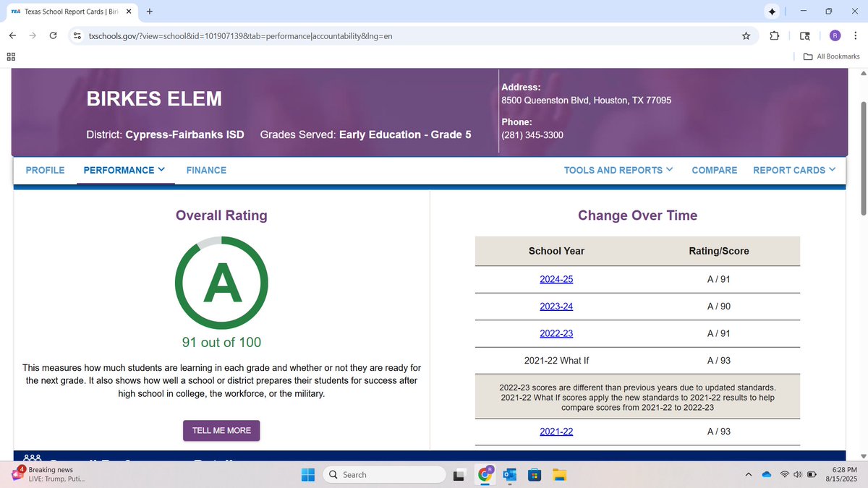Viewport: 868px width, 488px height.
Task: Click the Cypress-Fairbanks ISD district name
Action: tap(184, 134)
